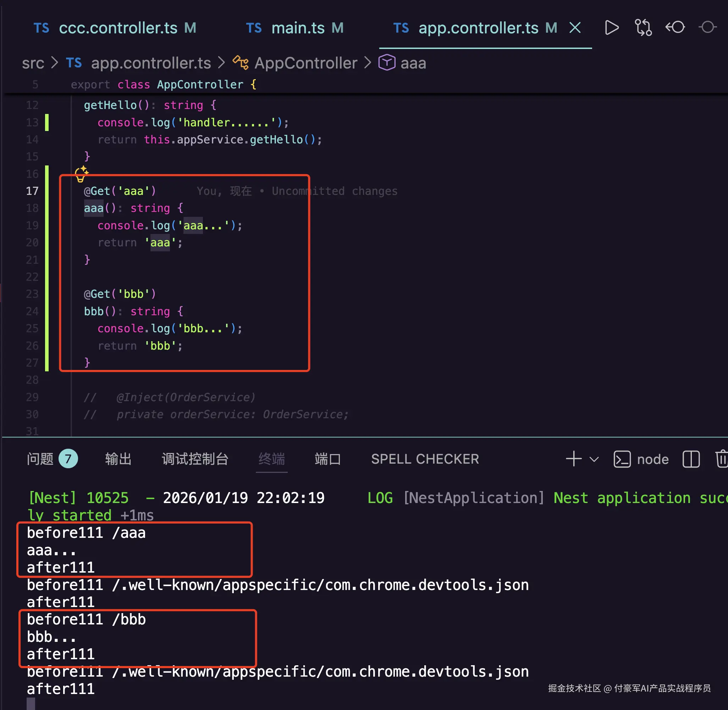Click the lightbulb code action icon

click(81, 174)
